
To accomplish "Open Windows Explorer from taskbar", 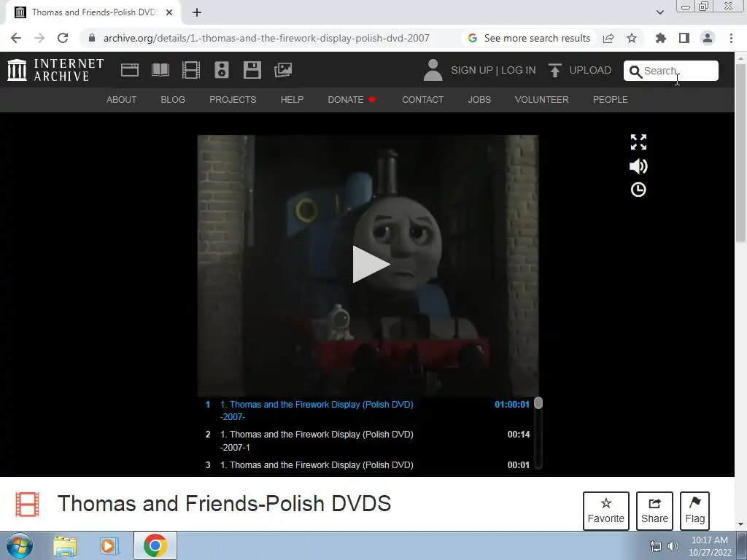I will (x=65, y=546).
